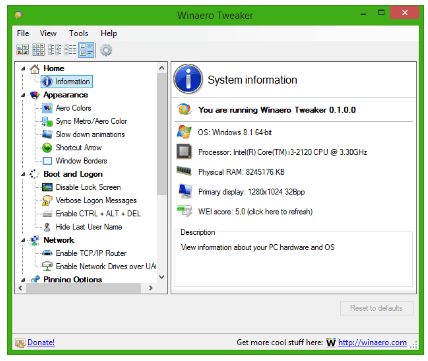Click the Disable Lock Screen icon
Viewport: 428px width, 361px height.
click(47, 187)
